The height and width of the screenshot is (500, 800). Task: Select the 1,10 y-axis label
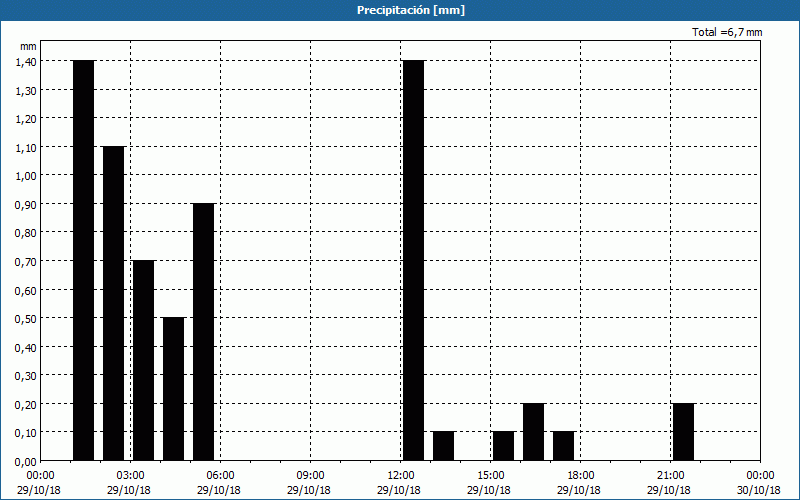click(27, 147)
